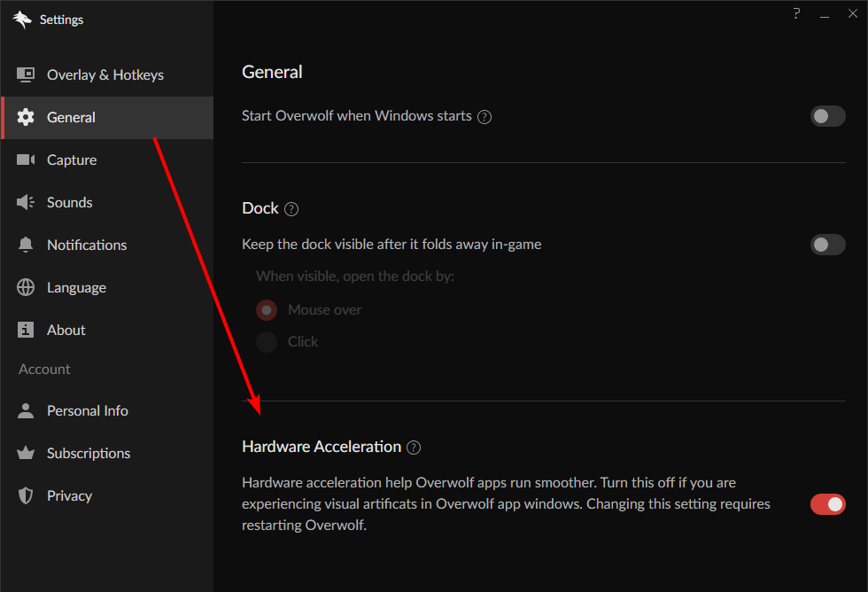Click the Subscriptions crown icon

[x=26, y=453]
